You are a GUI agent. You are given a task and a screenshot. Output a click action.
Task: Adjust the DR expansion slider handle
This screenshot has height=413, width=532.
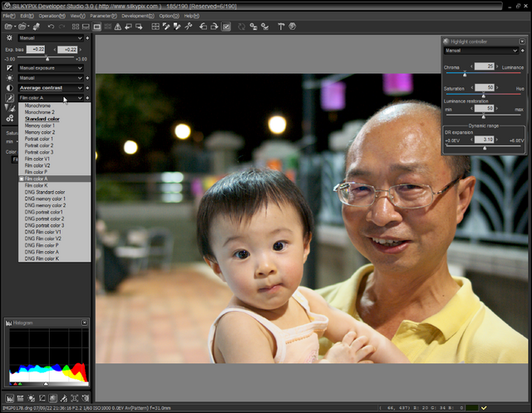(485, 148)
